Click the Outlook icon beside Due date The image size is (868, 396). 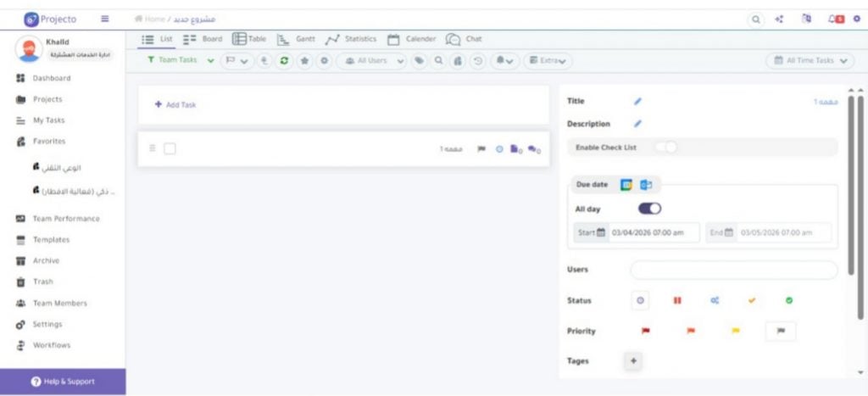tap(646, 185)
